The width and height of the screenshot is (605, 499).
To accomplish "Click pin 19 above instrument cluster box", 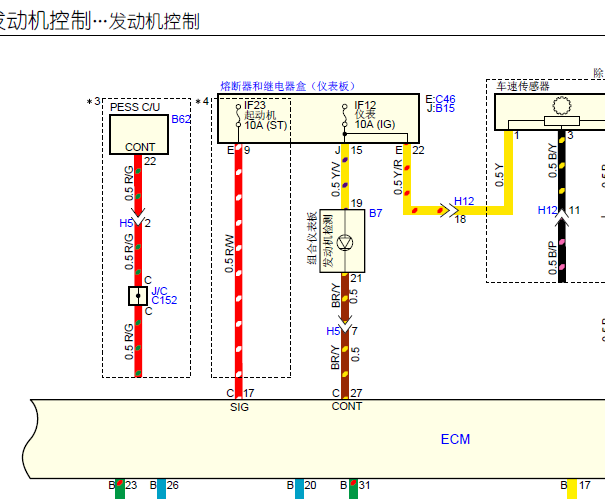I will point(357,203).
